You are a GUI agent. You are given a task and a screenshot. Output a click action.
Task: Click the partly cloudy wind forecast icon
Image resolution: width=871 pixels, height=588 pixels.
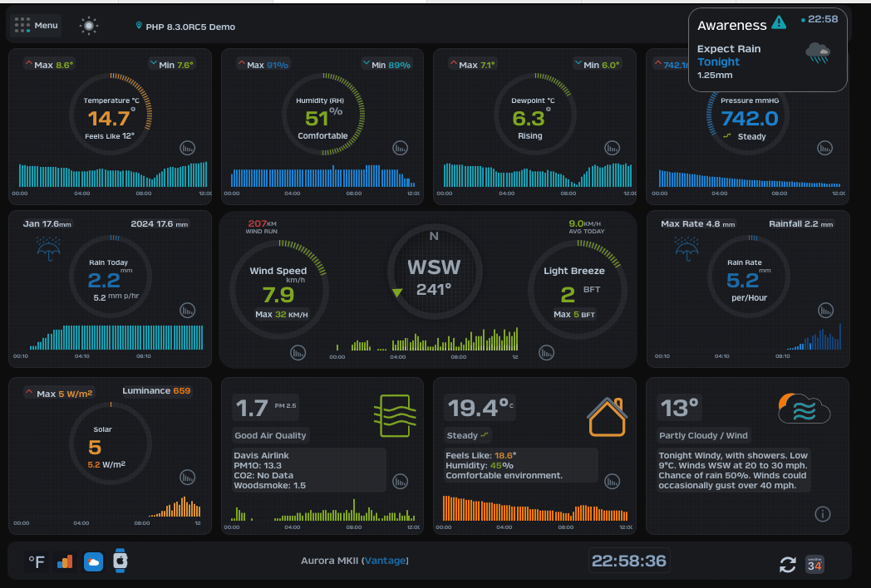coord(804,409)
